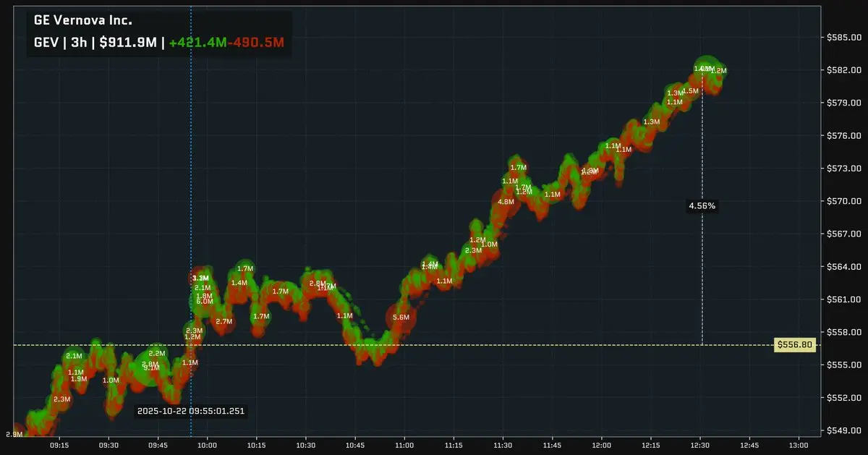Click the green +421.4M buy volume value
The height and width of the screenshot is (455, 868).
[197, 43]
